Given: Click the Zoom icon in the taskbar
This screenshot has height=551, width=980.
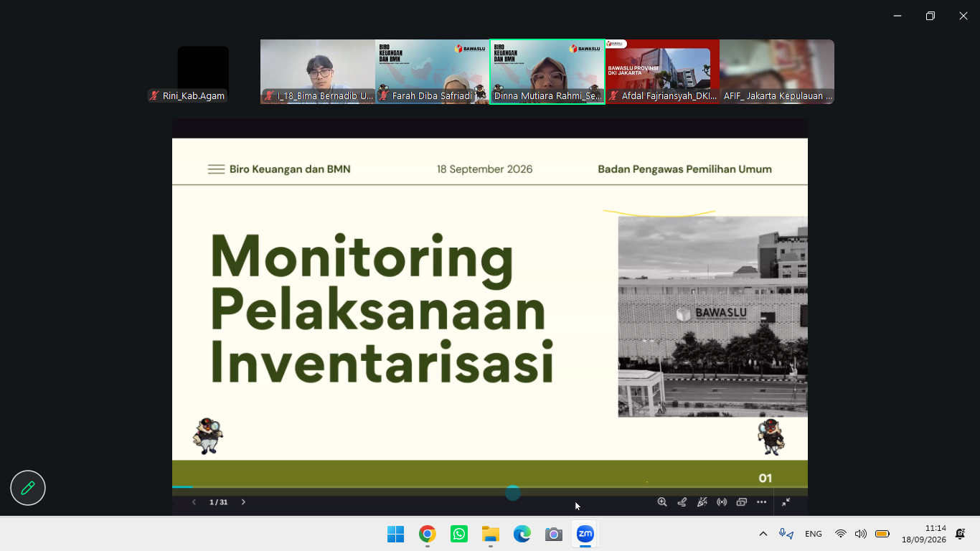Looking at the screenshot, I should tap(585, 534).
